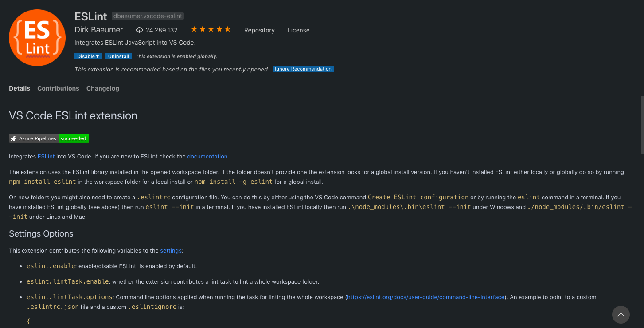Click the Azure Pipelines badge icon
The image size is (644, 328).
pos(14,138)
